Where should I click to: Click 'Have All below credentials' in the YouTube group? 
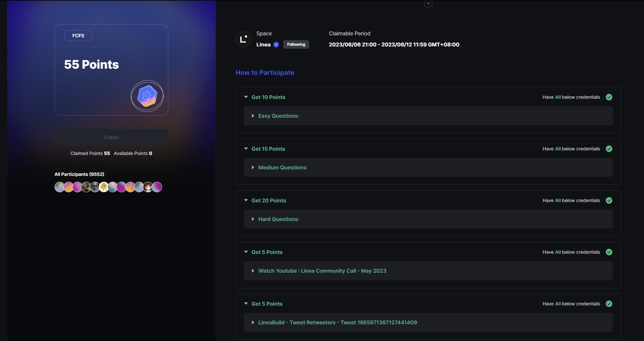(571, 252)
